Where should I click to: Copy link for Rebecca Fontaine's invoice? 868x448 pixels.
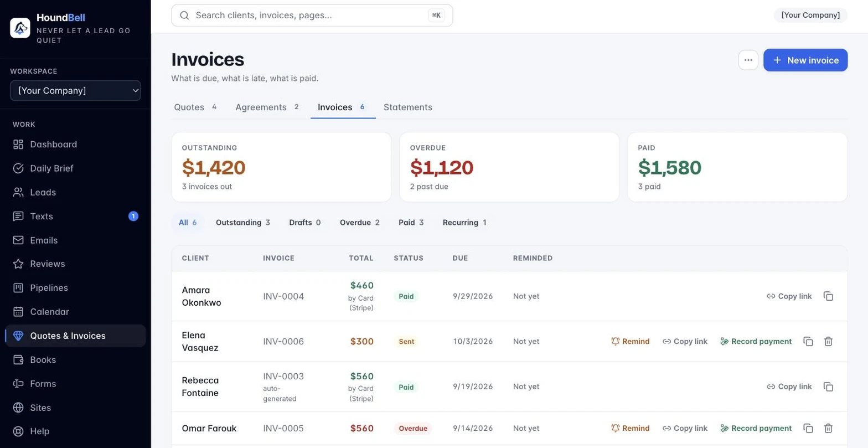[789, 387]
